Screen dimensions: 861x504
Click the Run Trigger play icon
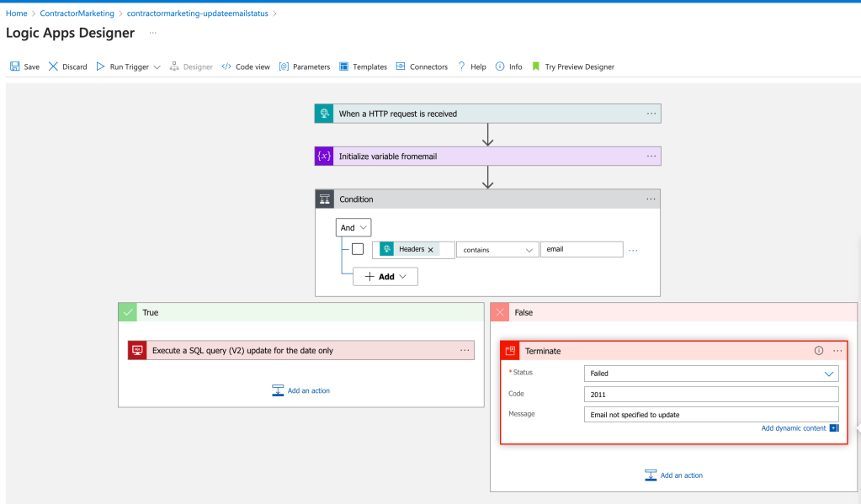coord(100,66)
